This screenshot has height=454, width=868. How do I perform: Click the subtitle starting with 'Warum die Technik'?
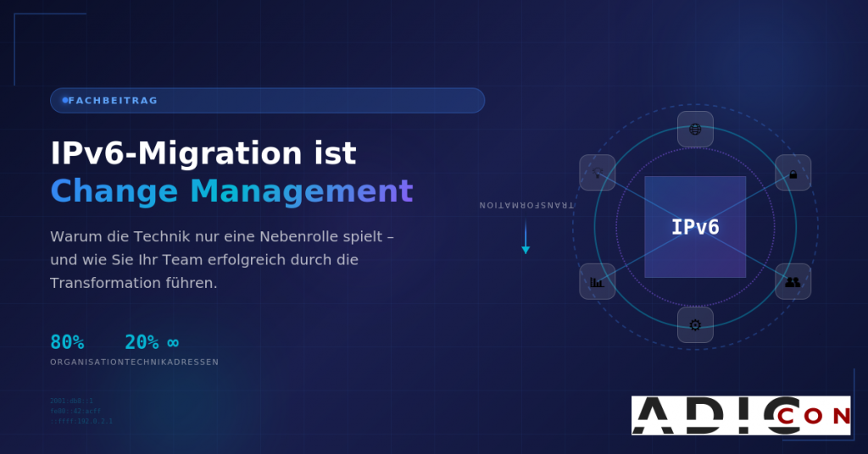(222, 259)
